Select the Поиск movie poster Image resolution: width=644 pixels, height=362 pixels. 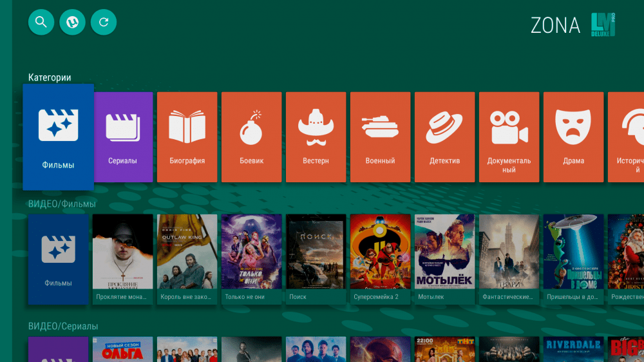(x=316, y=260)
